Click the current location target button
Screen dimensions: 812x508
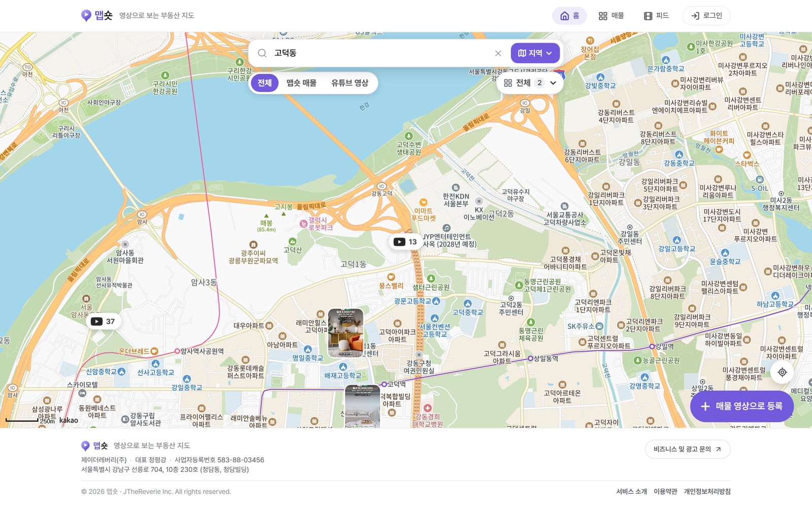pyautogui.click(x=782, y=372)
